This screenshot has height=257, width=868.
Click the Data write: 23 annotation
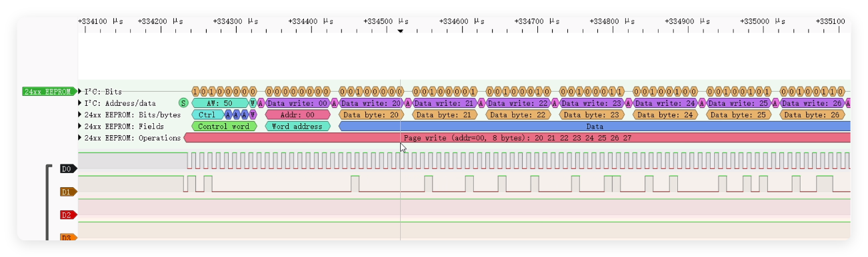591,103
